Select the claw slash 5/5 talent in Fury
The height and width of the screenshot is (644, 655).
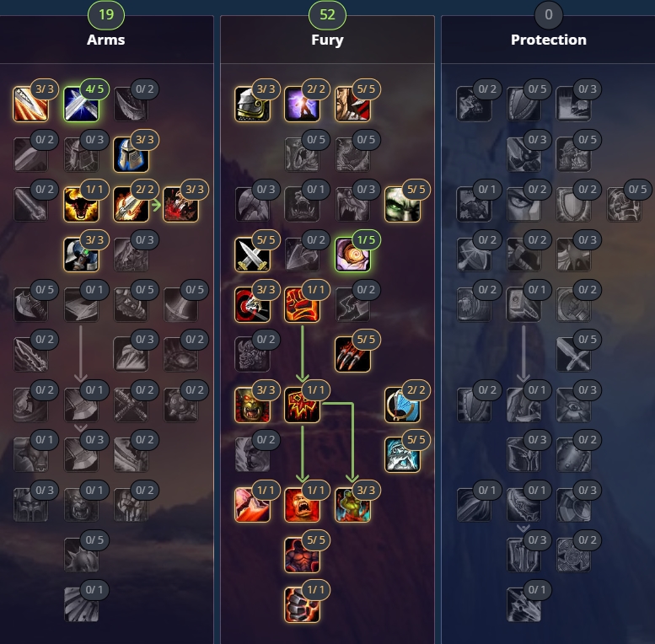tap(352, 354)
